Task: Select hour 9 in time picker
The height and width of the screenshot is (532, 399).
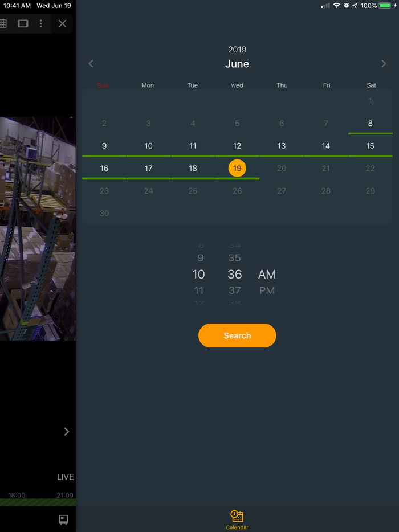Action: (200, 258)
